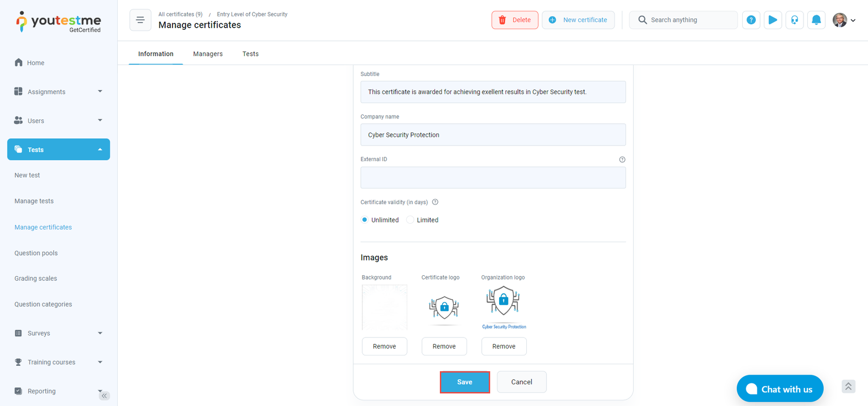The height and width of the screenshot is (406, 868).
Task: Open Grading scales in sidebar
Action: pyautogui.click(x=36, y=278)
